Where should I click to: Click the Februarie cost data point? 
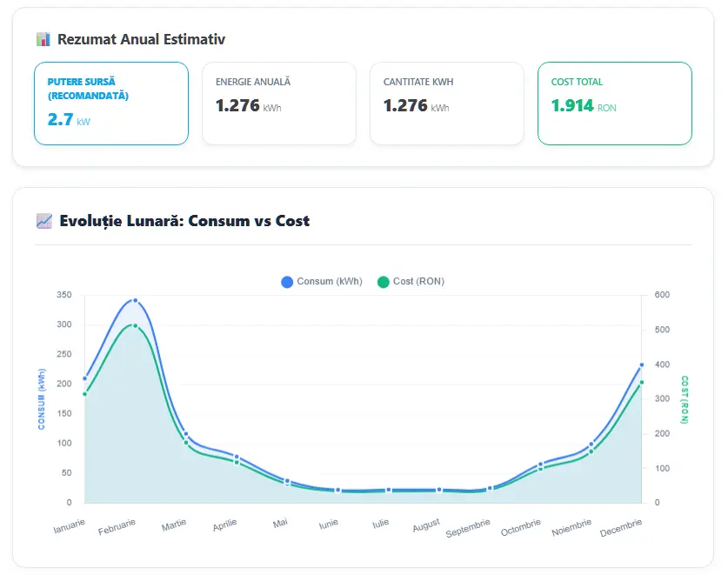pyautogui.click(x=135, y=325)
